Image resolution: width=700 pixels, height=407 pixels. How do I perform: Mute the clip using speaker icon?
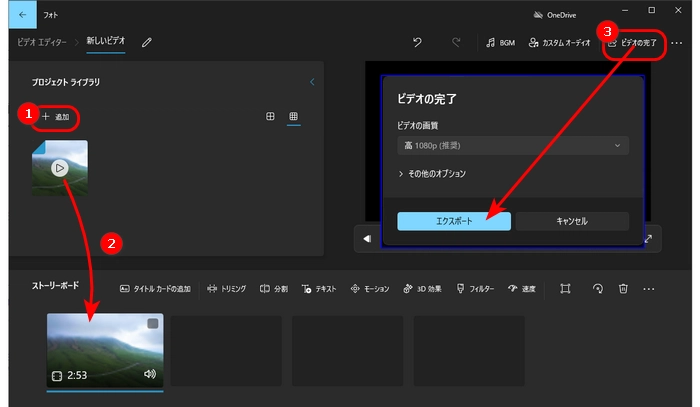point(151,375)
